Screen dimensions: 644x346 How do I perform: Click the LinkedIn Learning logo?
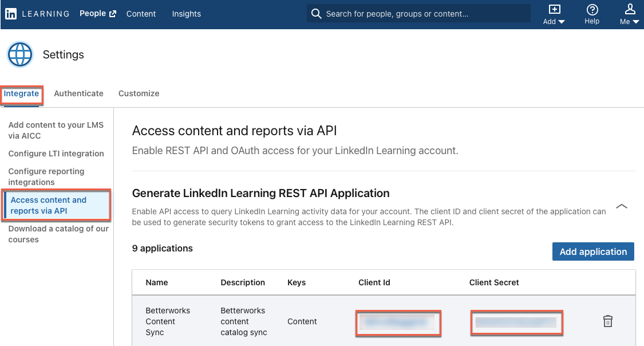coord(11,13)
